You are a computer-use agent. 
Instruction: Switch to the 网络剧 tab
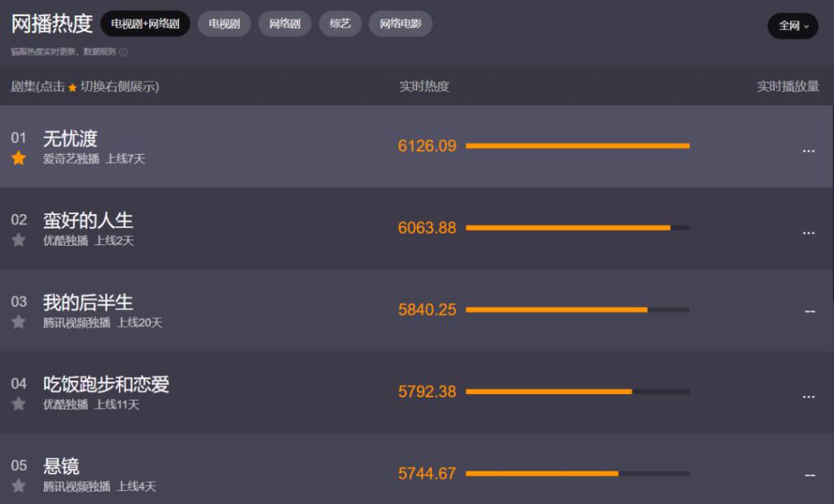coord(284,24)
